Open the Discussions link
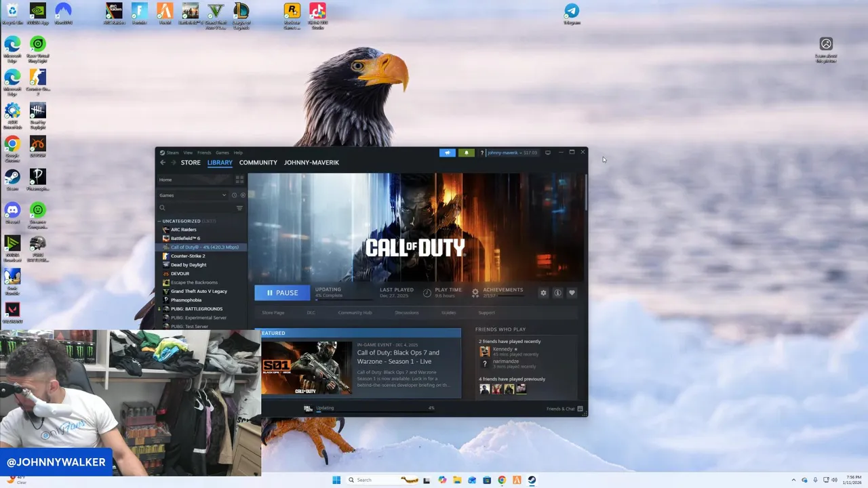This screenshot has height=488, width=868. tap(407, 312)
